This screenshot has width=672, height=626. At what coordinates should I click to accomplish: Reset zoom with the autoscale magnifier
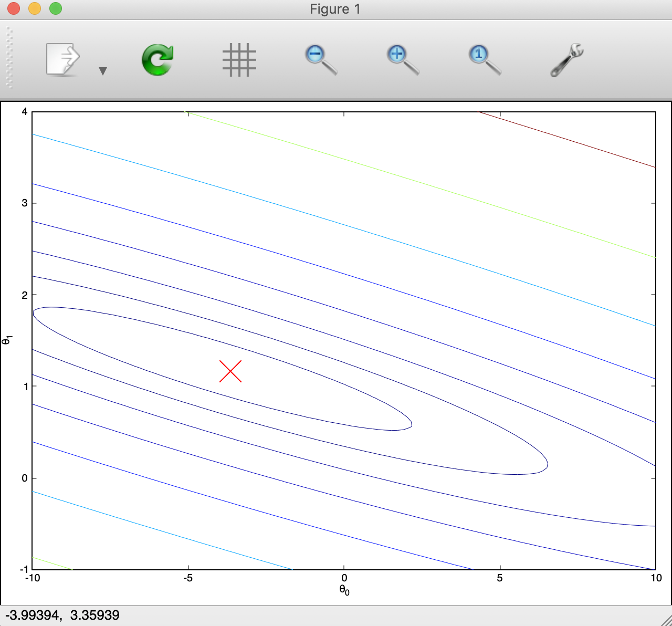[485, 59]
